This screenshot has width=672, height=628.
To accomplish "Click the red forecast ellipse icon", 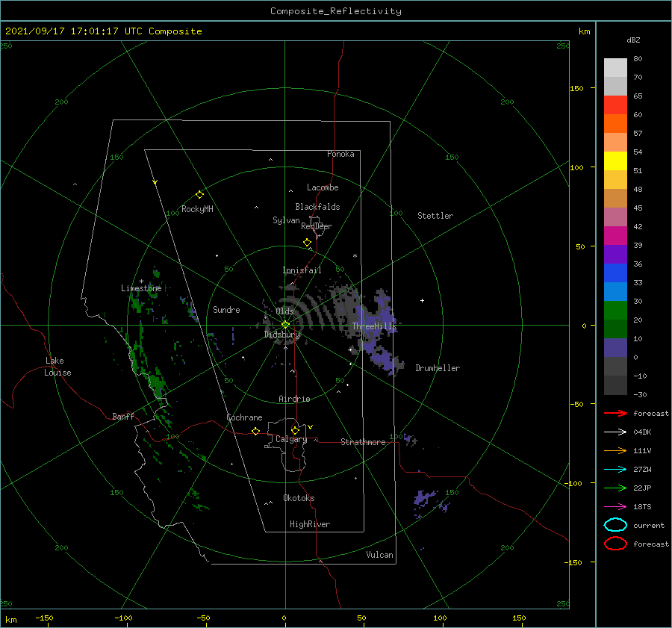I will pos(615,544).
